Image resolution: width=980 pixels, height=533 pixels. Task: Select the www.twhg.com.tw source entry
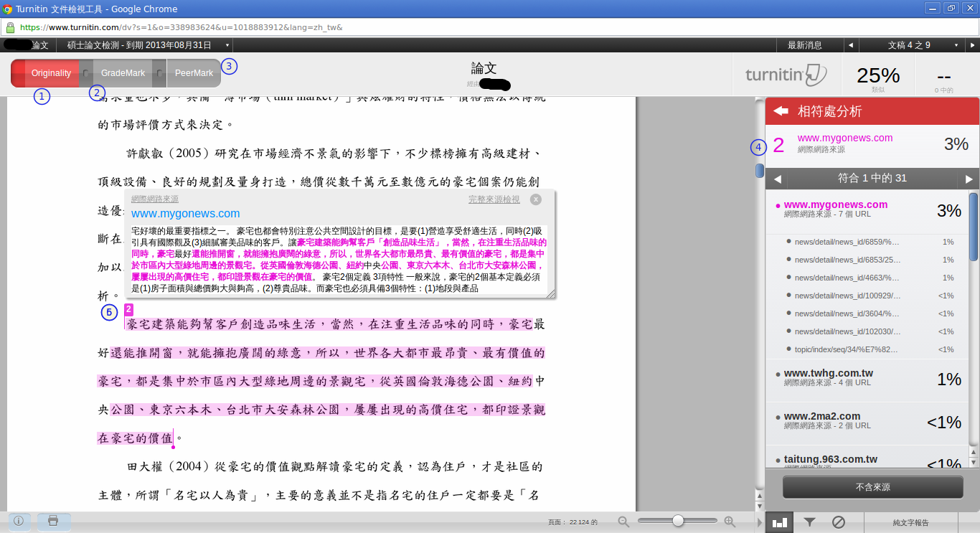pyautogui.click(x=828, y=374)
